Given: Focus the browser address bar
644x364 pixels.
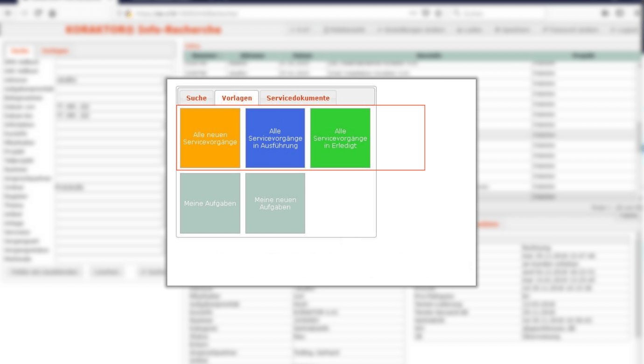Looking at the screenshot, I should click(x=261, y=13).
